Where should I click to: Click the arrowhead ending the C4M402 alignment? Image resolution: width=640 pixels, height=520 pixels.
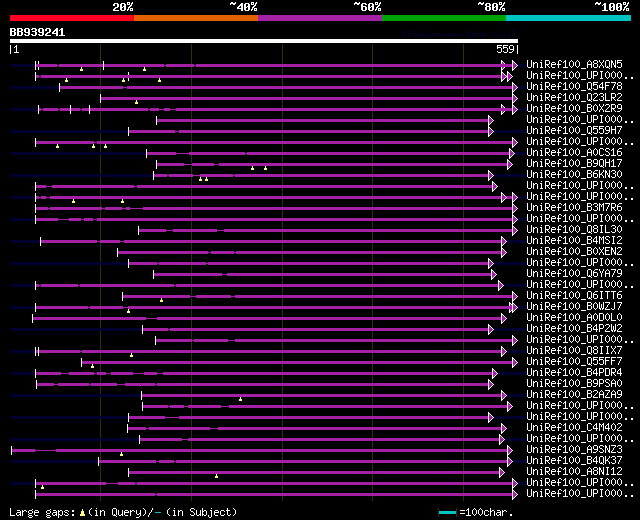click(504, 429)
